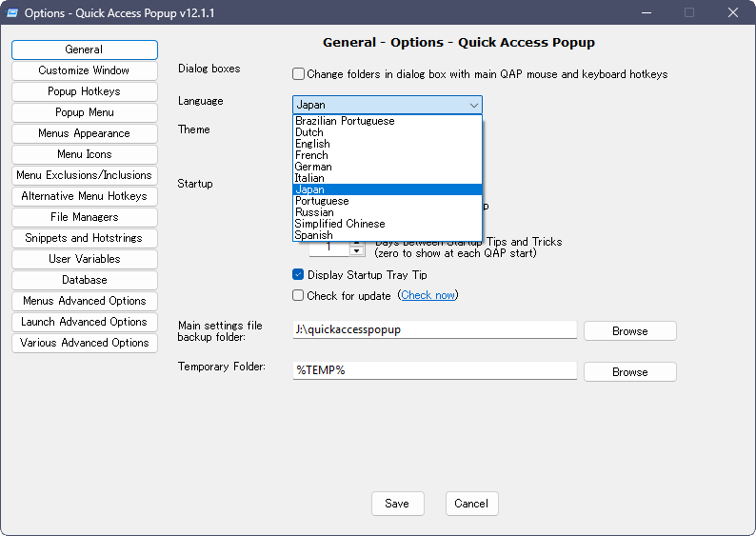Click the Check now link
Screen dimensions: 756x536
pos(428,295)
